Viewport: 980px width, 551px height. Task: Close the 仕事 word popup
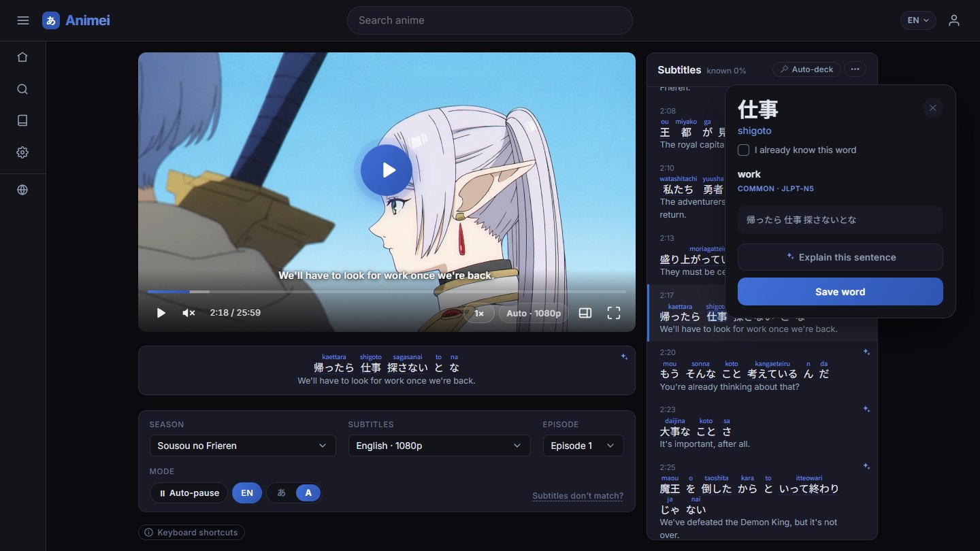point(933,107)
